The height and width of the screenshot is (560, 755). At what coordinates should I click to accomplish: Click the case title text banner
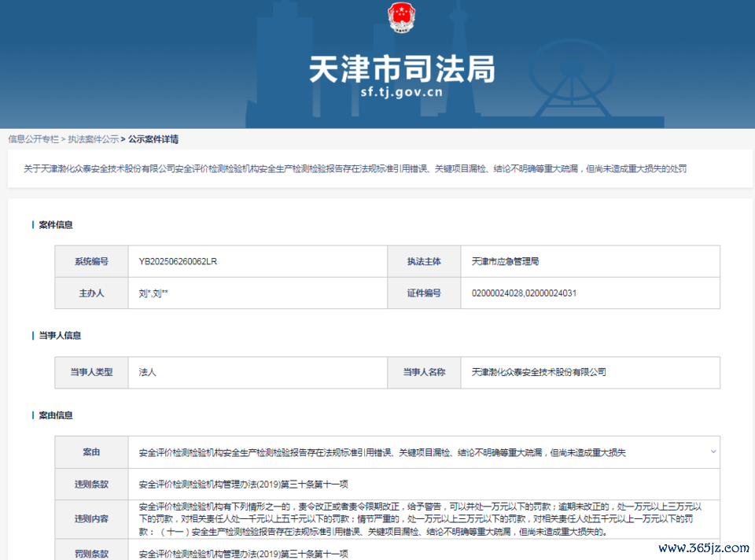click(x=355, y=169)
